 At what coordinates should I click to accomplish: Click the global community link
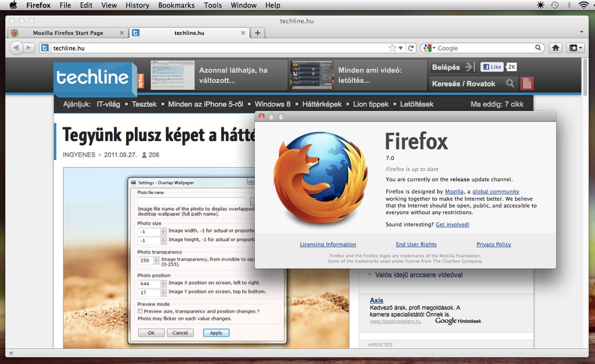point(496,192)
